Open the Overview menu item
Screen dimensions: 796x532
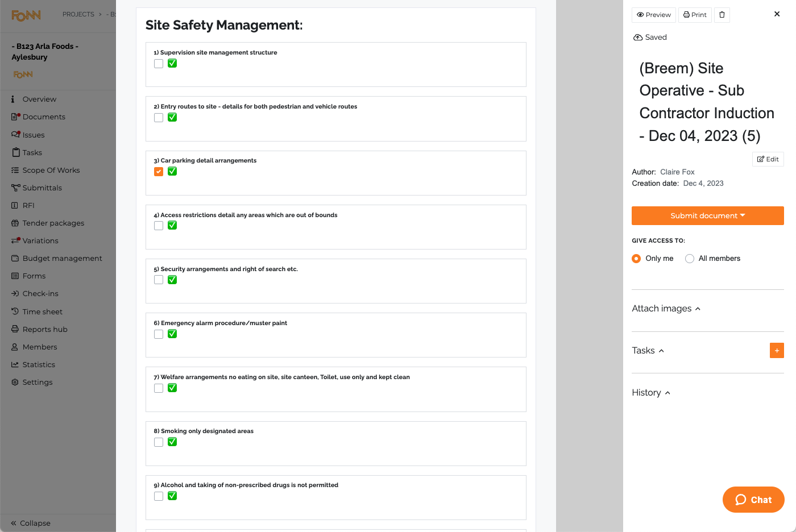[39, 99]
